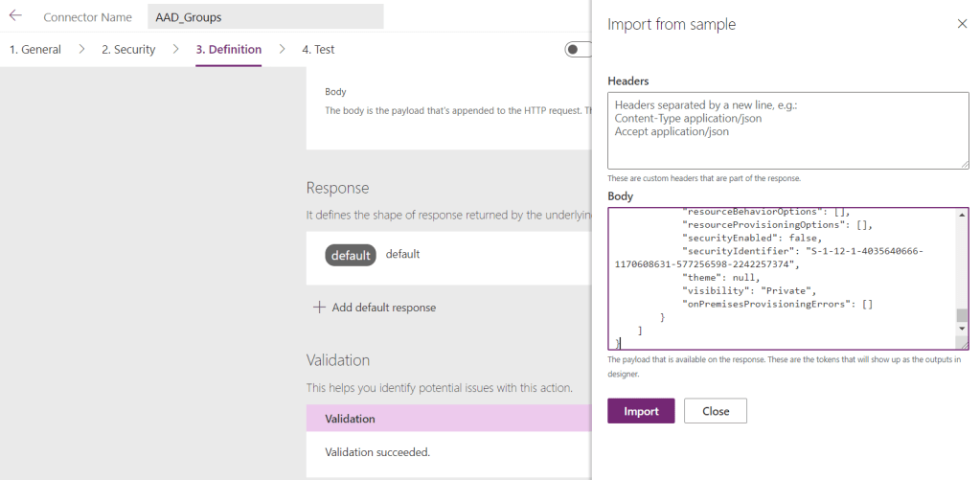
Task: Click the back arrow next to Connector Name
Action: click(x=15, y=16)
